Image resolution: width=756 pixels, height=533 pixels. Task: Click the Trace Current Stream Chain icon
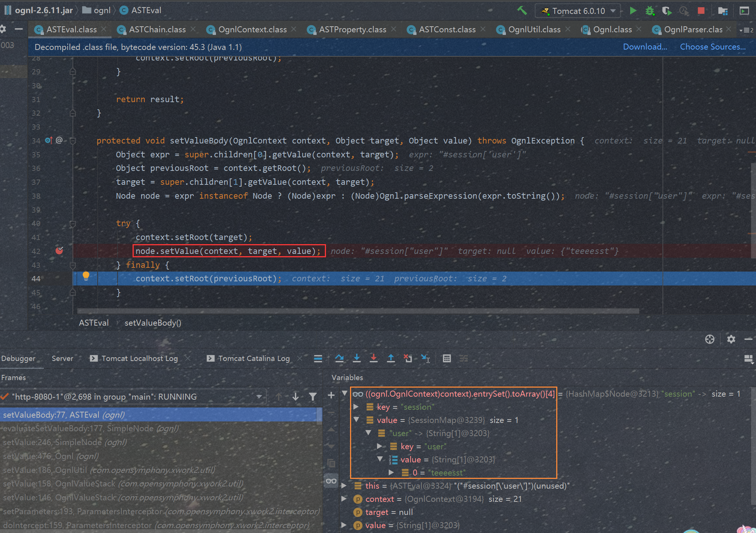coord(464,359)
